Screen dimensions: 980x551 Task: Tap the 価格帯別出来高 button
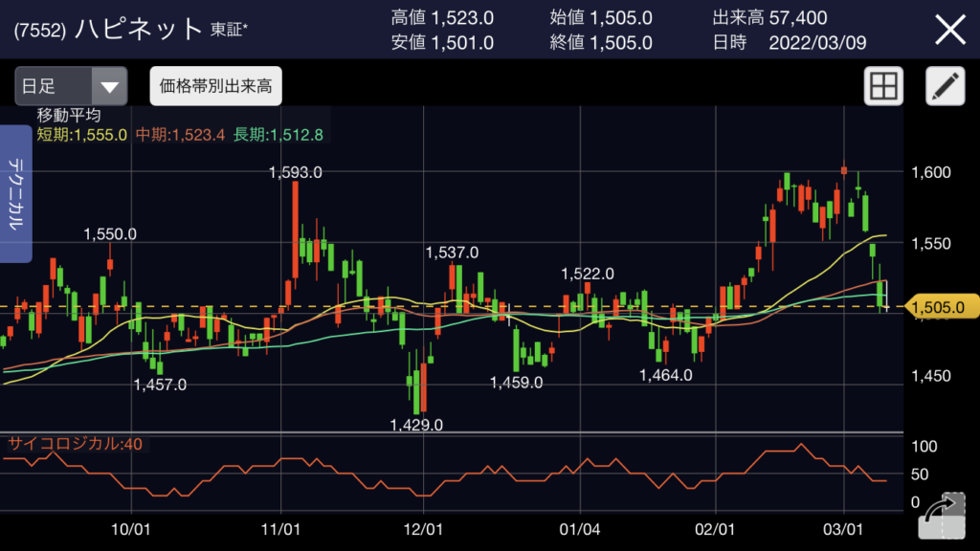[215, 86]
